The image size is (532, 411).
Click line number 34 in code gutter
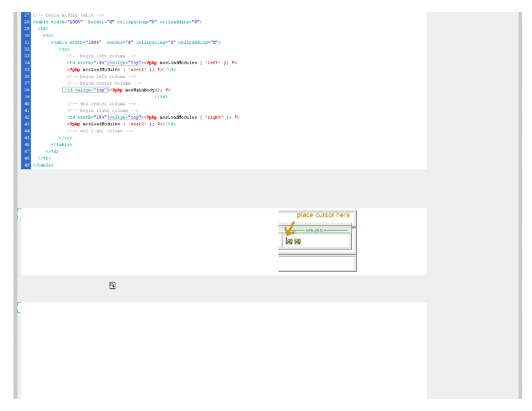[27, 63]
